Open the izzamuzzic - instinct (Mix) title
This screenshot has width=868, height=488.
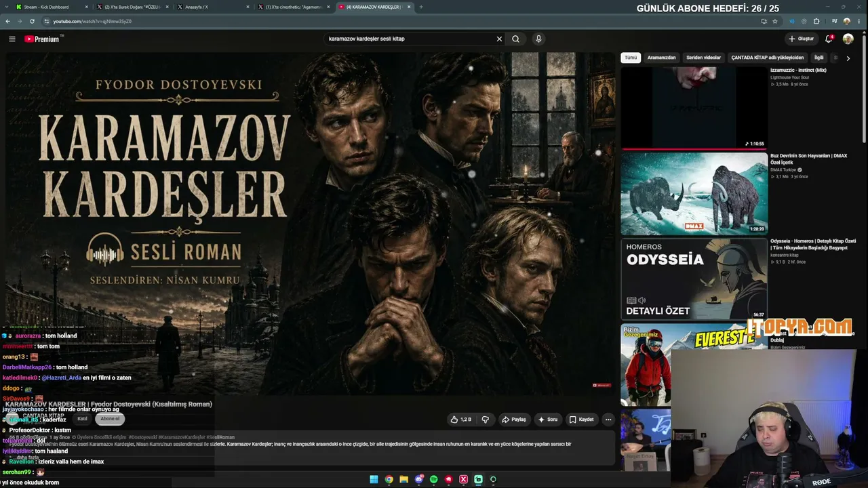coord(798,70)
